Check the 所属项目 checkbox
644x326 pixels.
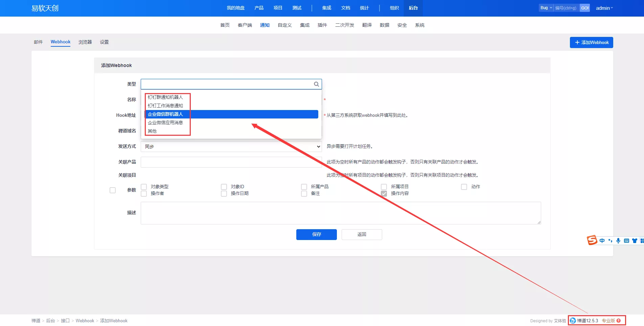(384, 187)
